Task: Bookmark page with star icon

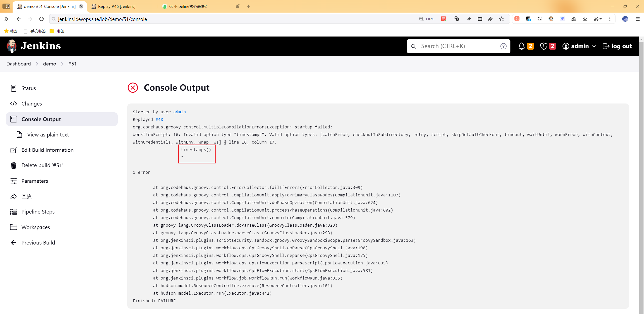Action: pos(502,19)
